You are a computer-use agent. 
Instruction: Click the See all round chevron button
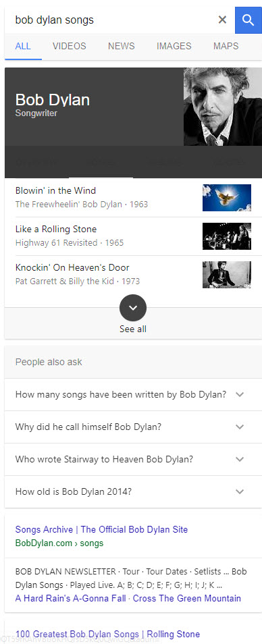click(x=133, y=308)
